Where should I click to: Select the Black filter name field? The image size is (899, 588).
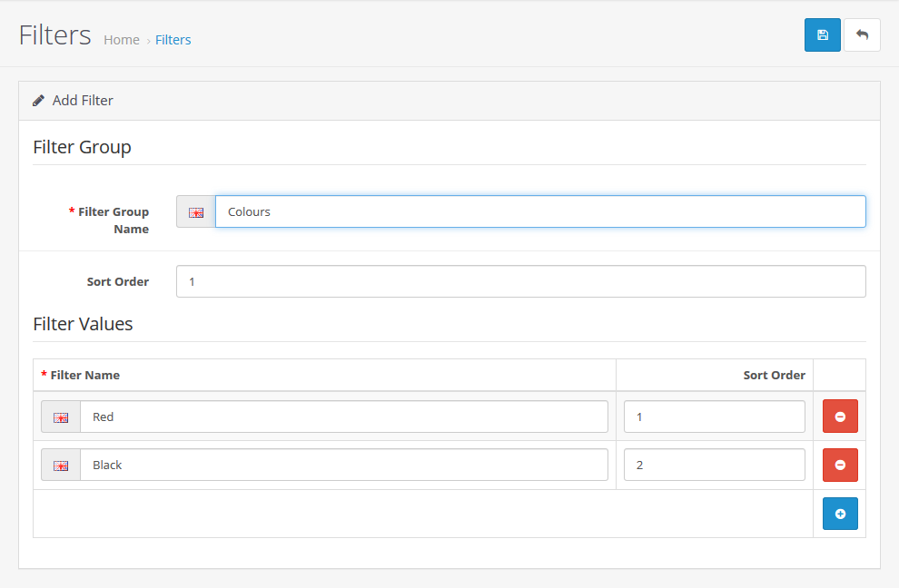pyautogui.click(x=343, y=465)
